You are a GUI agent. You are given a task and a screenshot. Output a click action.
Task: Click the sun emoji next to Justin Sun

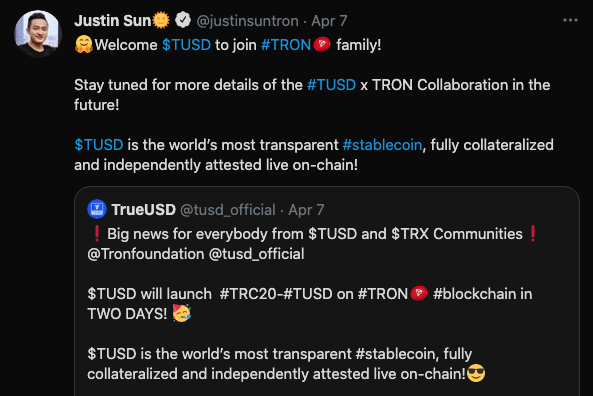(x=161, y=20)
